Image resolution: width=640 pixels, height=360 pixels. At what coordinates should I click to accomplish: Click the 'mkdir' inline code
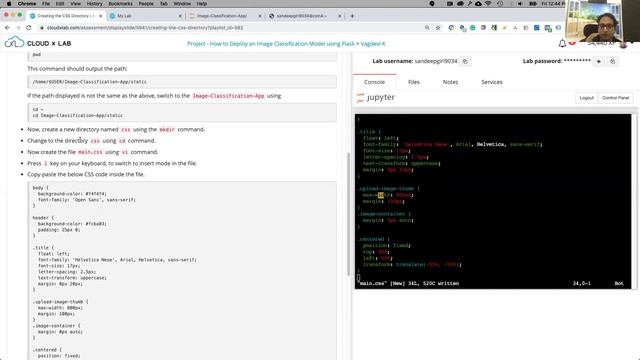(x=167, y=129)
